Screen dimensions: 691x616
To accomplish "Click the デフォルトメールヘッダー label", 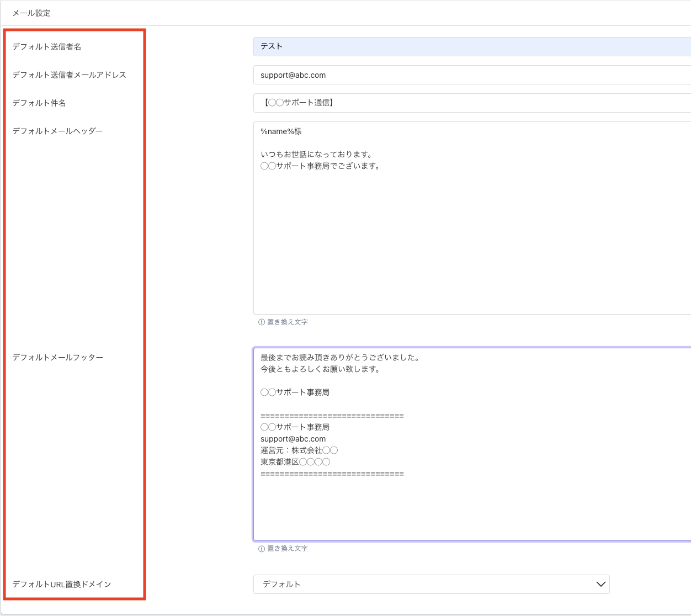I will pos(58,131).
